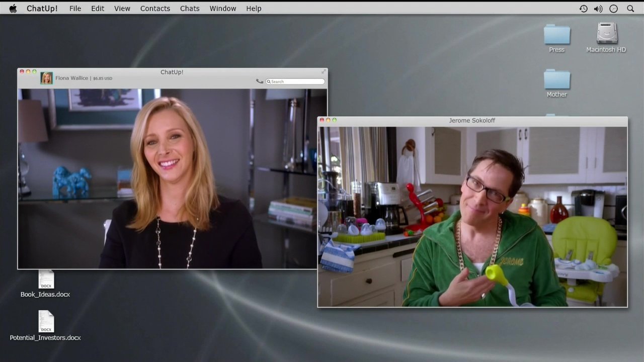Focus the Jerome Sokoloff window title bar
The image size is (644, 362).
point(472,121)
